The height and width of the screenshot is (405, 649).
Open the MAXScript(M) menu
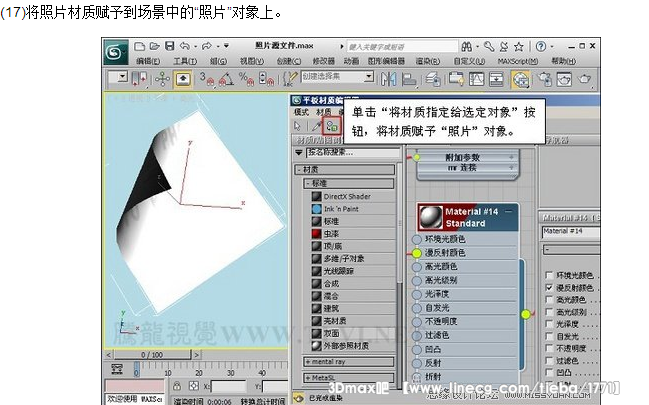(518, 61)
